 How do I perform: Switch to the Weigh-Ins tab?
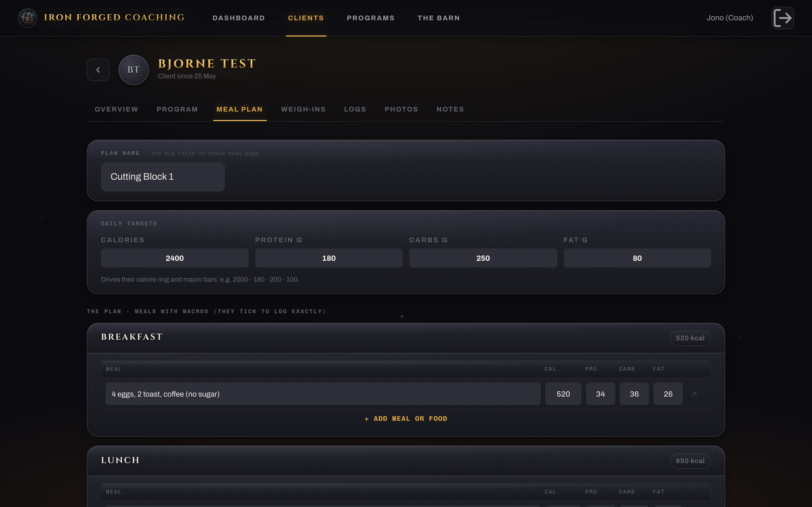[303, 109]
